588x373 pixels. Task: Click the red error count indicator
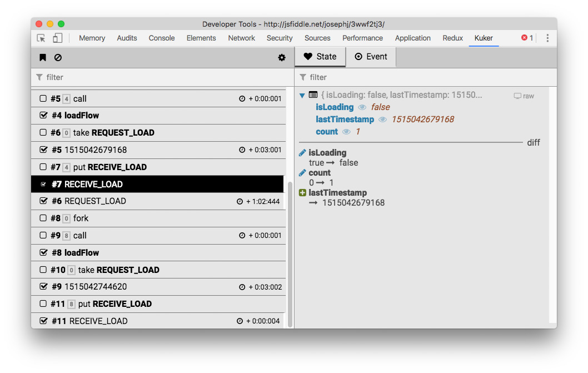pyautogui.click(x=527, y=38)
